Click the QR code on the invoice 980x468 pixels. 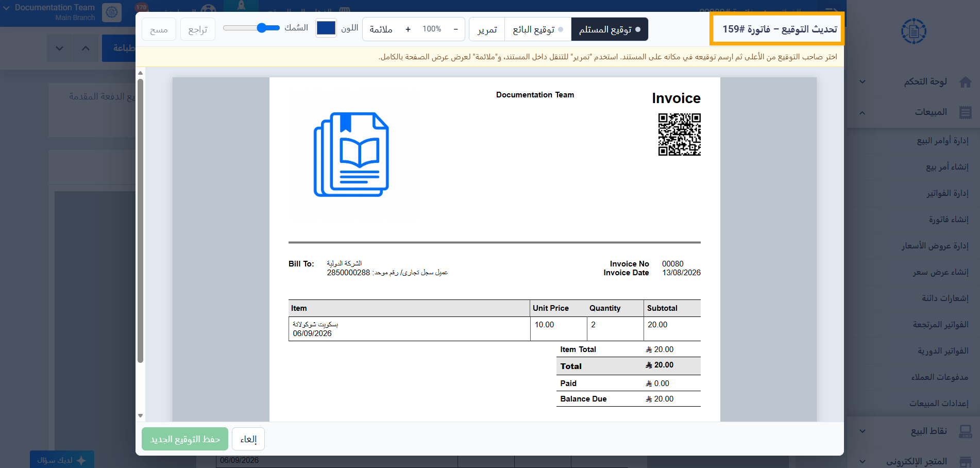click(679, 135)
